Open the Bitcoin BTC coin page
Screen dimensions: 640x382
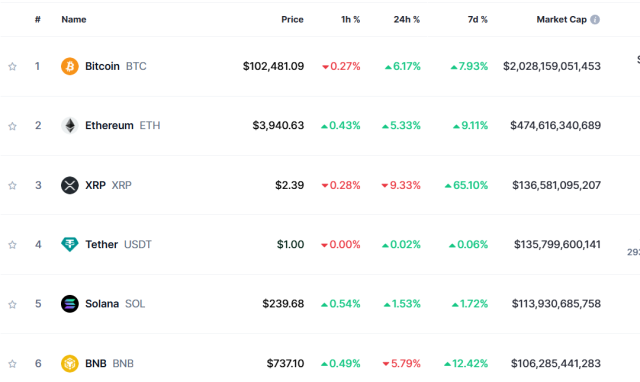[116, 66]
